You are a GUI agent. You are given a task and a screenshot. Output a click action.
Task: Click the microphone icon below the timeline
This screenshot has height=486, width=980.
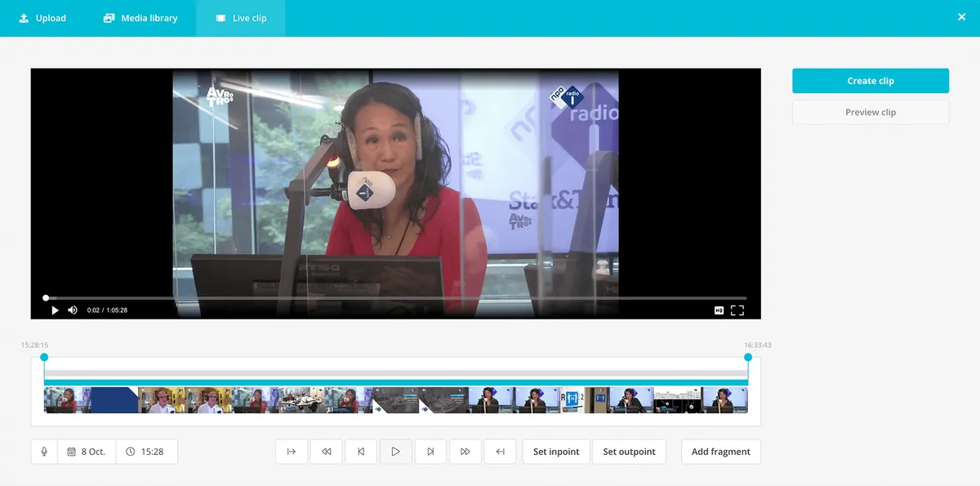pos(44,452)
